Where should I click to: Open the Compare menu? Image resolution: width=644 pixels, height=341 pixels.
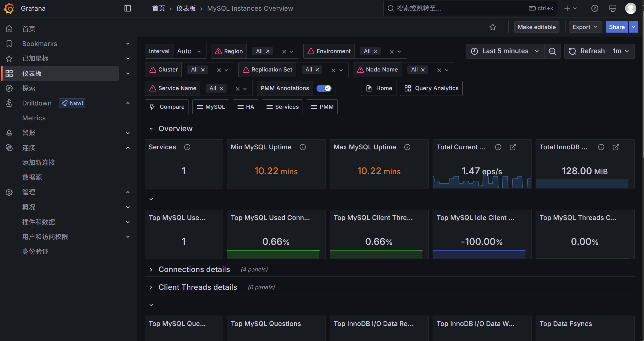point(167,107)
